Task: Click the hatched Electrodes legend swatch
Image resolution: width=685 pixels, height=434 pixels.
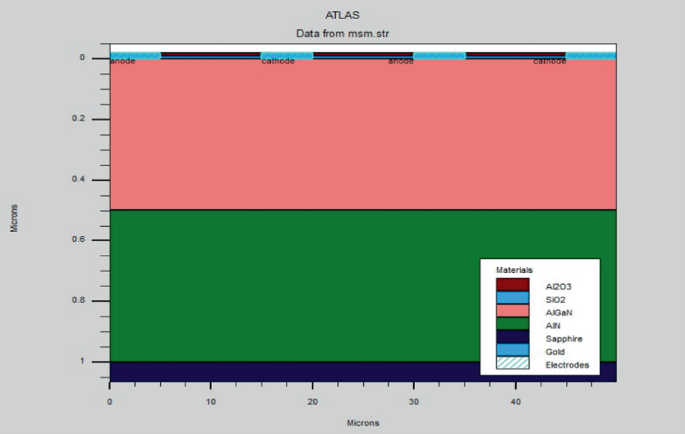Action: point(512,363)
